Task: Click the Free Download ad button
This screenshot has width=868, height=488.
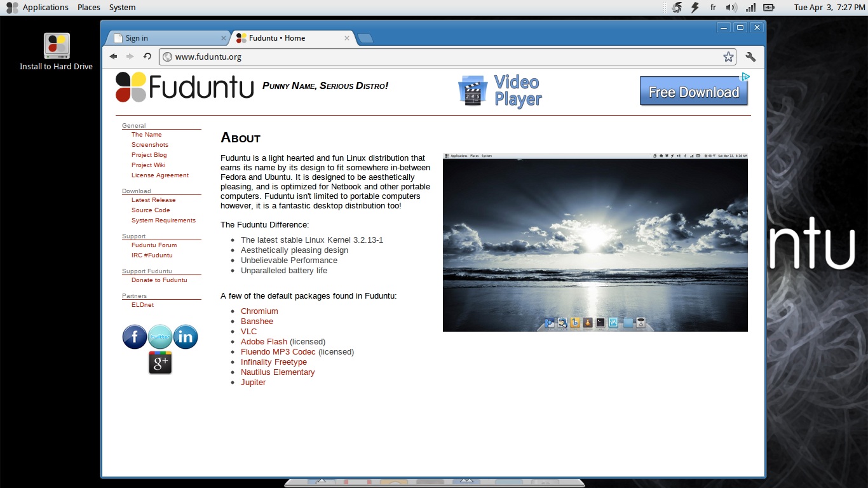Action: point(694,91)
